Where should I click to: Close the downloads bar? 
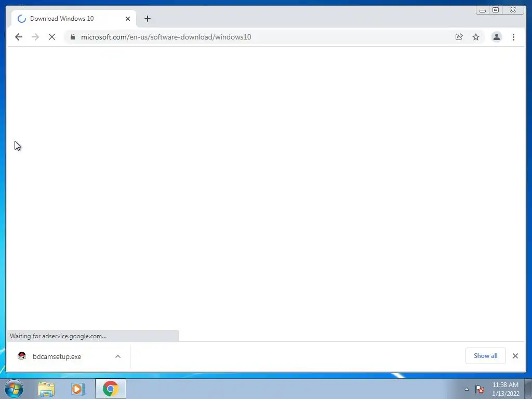(x=515, y=356)
